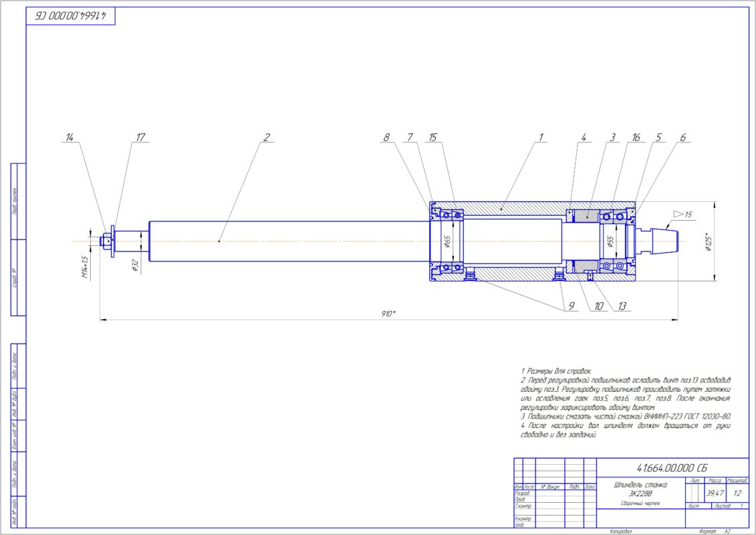This screenshot has width=756, height=535.
Task: Click position callout number 8
Action: (386, 138)
